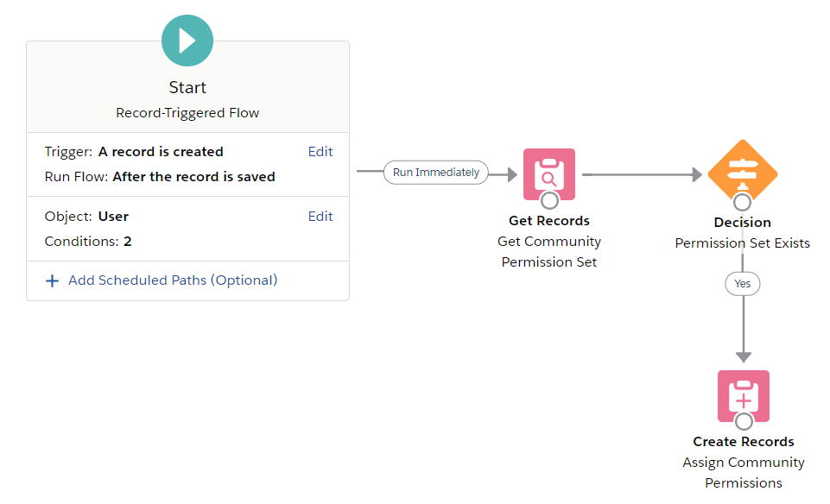Viewport: 830px width, 504px height.
Task: Click the plus icon beside Add Scheduled Paths
Action: pos(52,280)
